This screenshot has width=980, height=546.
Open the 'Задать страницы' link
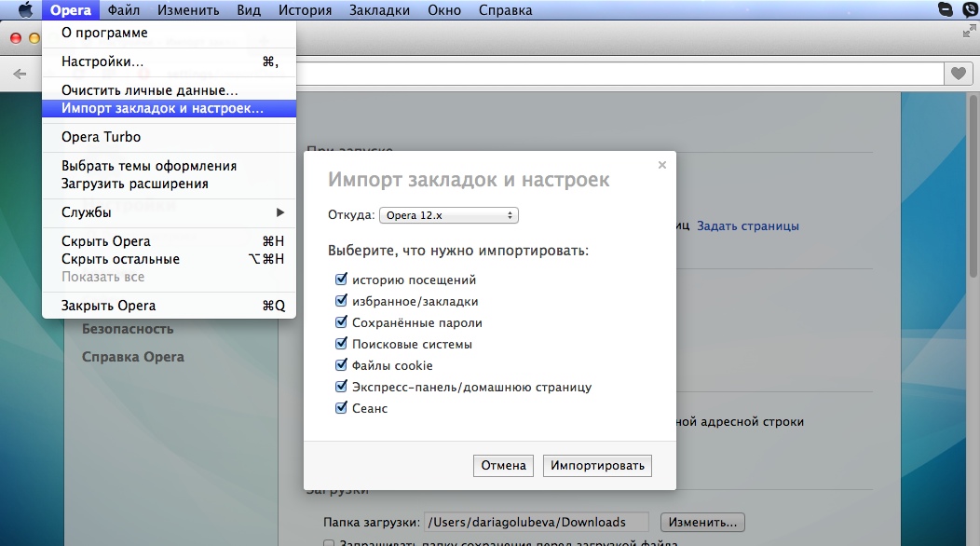747,225
